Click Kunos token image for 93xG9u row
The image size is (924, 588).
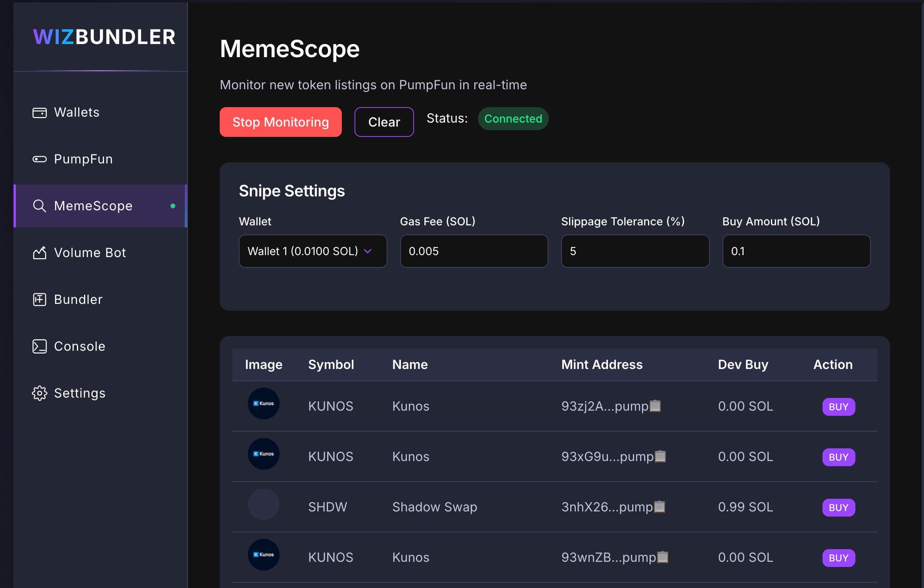click(264, 454)
